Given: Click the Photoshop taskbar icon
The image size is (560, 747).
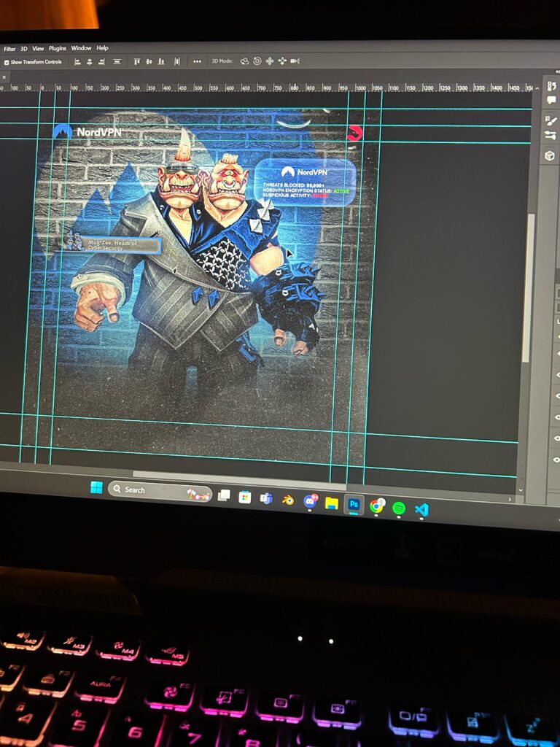Looking at the screenshot, I should click(354, 505).
